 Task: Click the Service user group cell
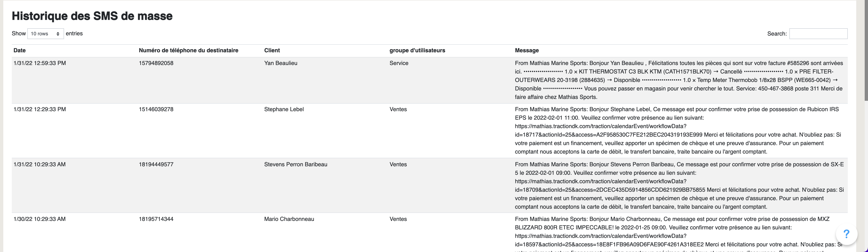click(399, 63)
